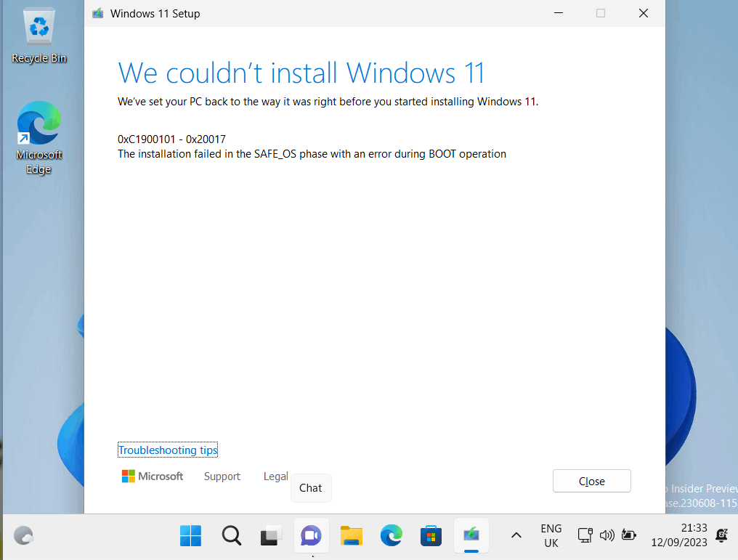Click the error code 0xC1900101 - 0x20017 text
738x560 pixels.
tap(172, 139)
